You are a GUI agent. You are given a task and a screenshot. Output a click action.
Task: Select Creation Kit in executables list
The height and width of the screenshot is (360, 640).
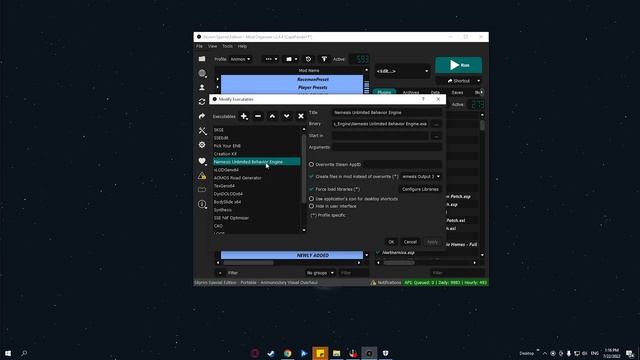[257, 154]
